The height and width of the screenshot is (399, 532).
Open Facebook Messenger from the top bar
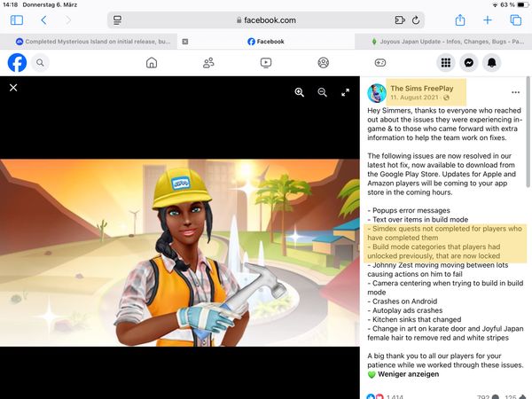point(468,62)
